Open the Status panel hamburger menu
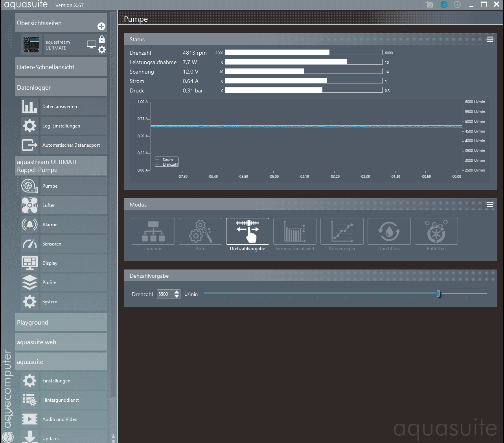The image size is (504, 443). pos(490,39)
